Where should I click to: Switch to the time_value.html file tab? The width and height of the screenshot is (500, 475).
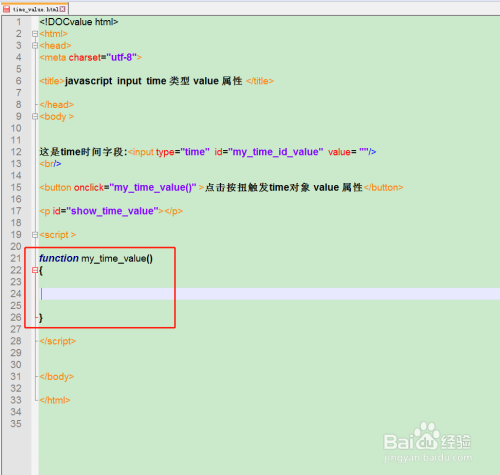tap(35, 9)
